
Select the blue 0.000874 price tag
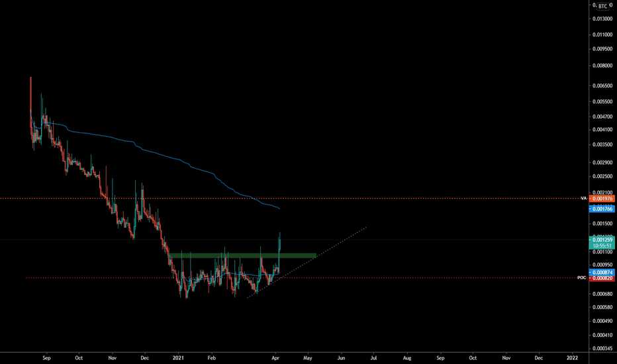pyautogui.click(x=602, y=272)
